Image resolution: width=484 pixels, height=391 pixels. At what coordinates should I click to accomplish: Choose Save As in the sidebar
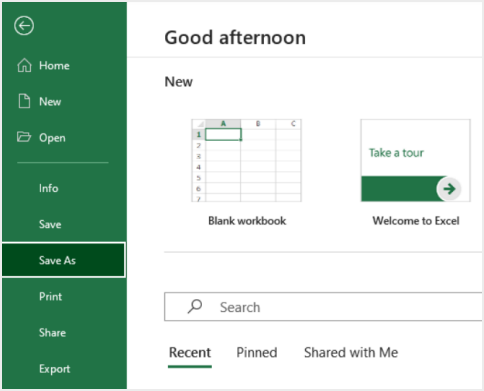[64, 260]
